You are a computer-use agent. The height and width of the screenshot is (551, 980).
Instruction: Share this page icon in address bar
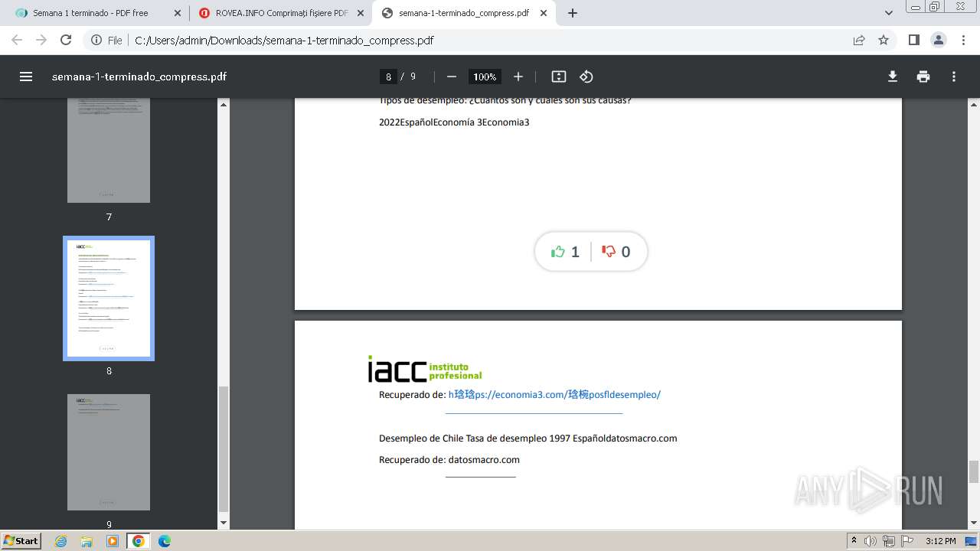tap(859, 41)
